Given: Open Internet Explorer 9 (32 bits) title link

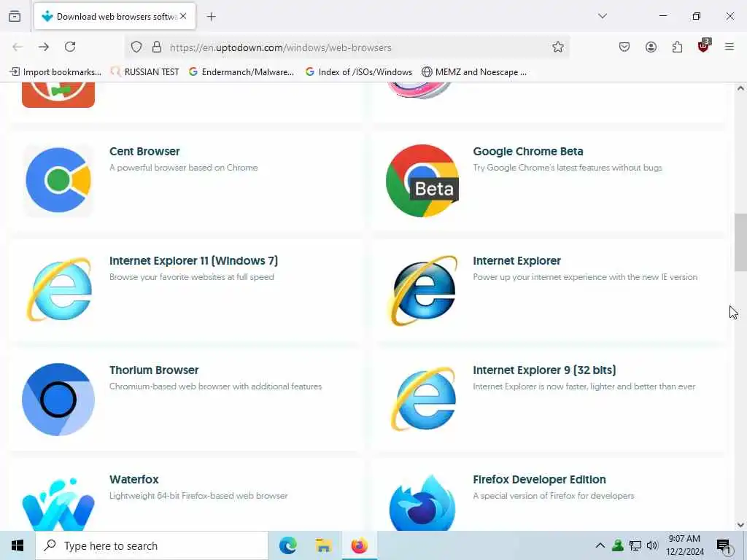Looking at the screenshot, I should 544,370.
